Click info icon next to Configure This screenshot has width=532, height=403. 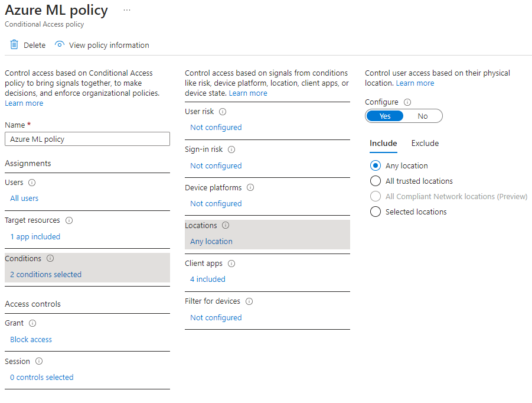pos(407,102)
